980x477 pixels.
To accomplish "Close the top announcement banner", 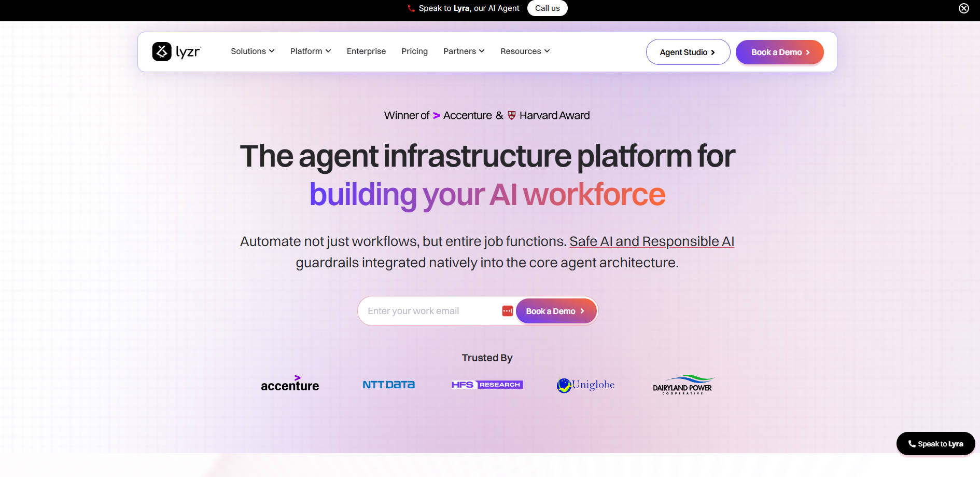I will click(x=963, y=8).
